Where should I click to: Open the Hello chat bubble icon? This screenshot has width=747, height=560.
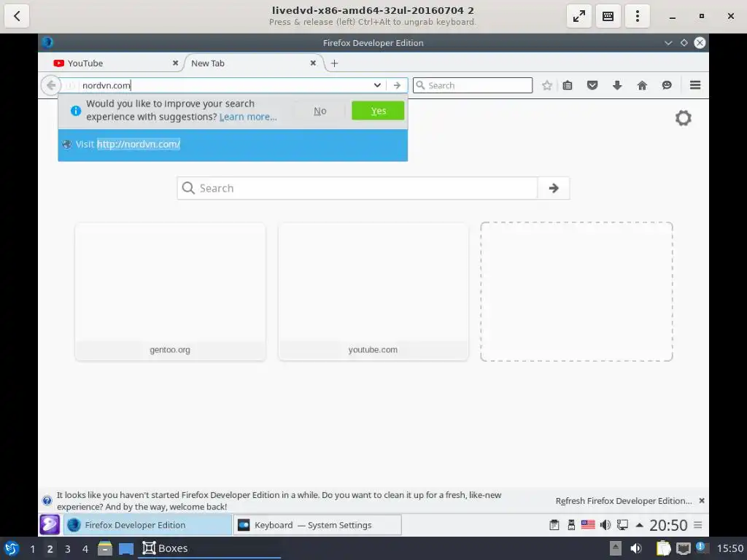coord(667,85)
